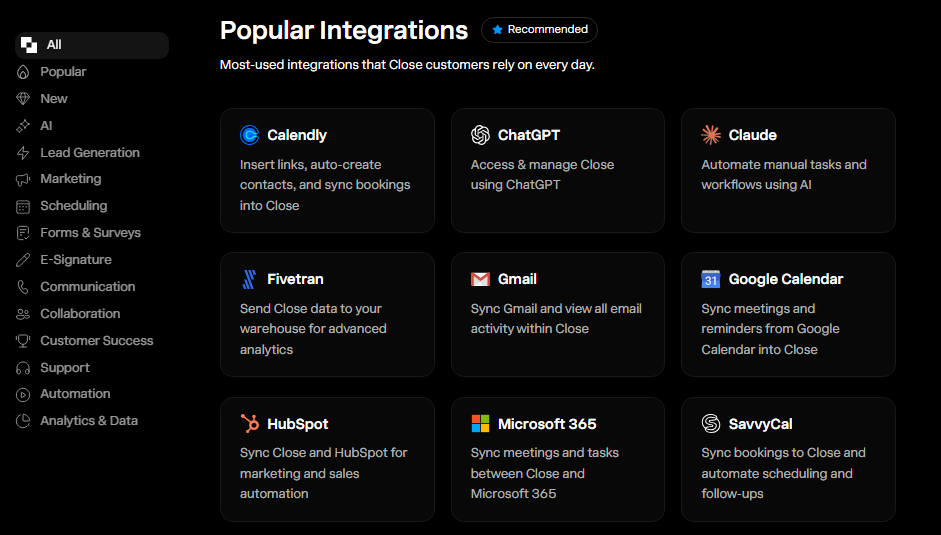Click the ChatGPT logo icon
This screenshot has height=535, width=941.
(480, 135)
